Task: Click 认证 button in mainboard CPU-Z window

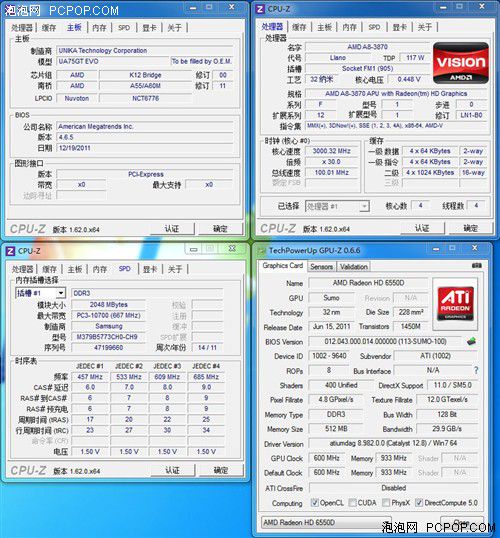Action: (x=172, y=229)
